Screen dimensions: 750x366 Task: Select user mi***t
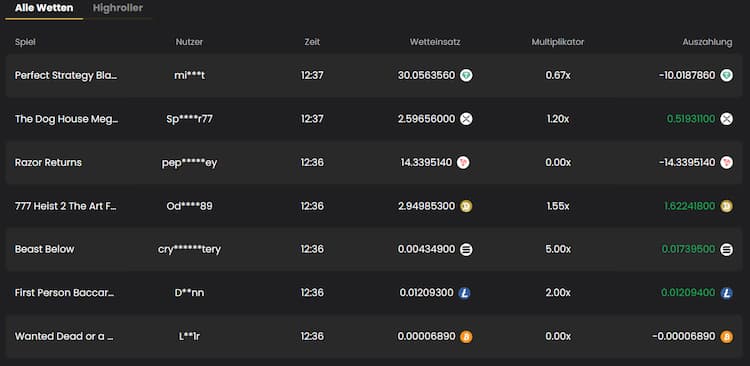click(189, 76)
